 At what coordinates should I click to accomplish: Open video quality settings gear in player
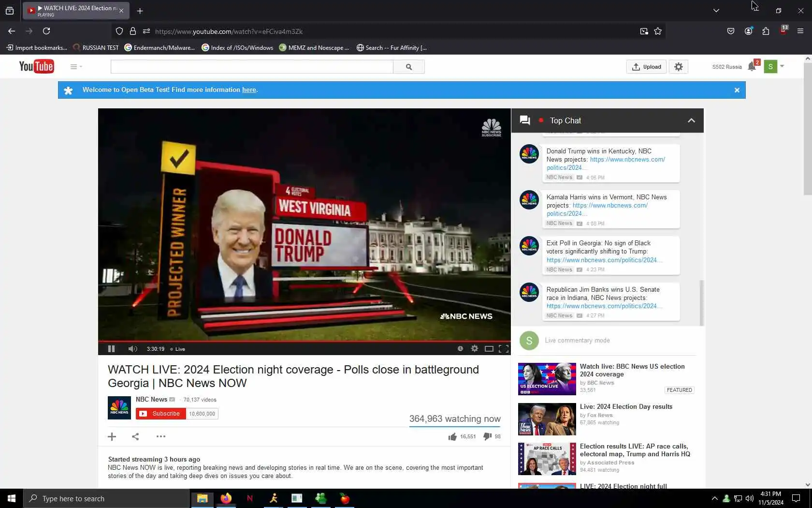coord(475,348)
